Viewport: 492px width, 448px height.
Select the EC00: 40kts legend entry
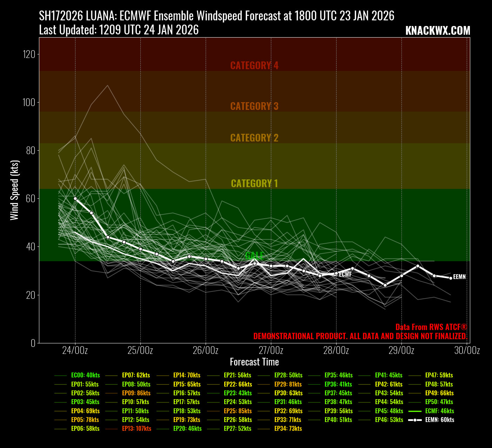pos(85,375)
